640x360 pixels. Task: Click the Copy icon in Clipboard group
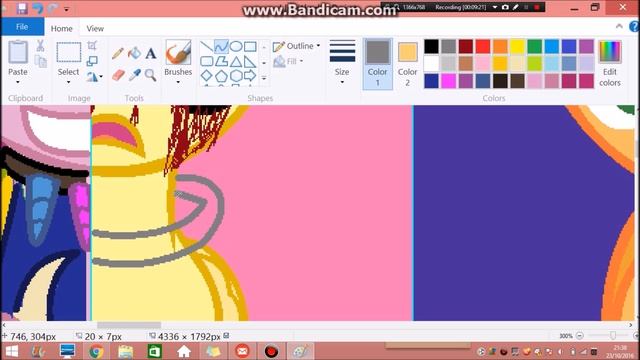(40, 61)
